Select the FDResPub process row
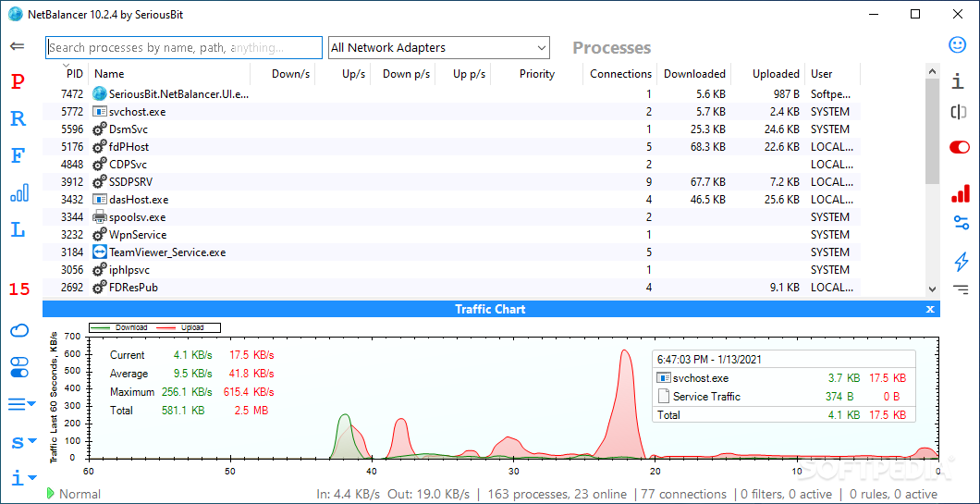 (451, 287)
